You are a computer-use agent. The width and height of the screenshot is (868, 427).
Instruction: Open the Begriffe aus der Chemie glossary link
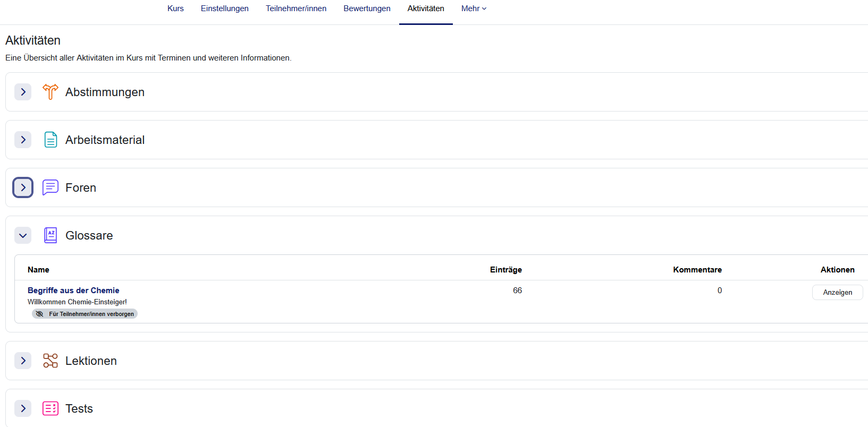73,291
